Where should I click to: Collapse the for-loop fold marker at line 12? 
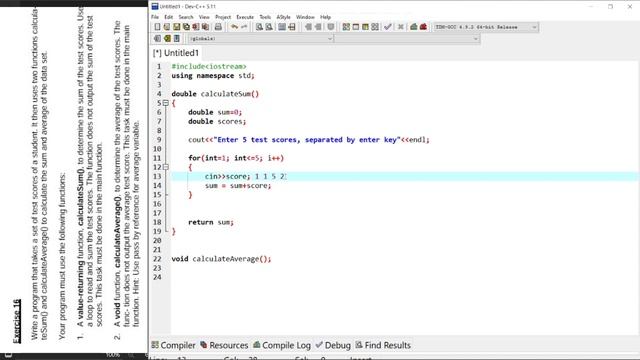(x=166, y=167)
